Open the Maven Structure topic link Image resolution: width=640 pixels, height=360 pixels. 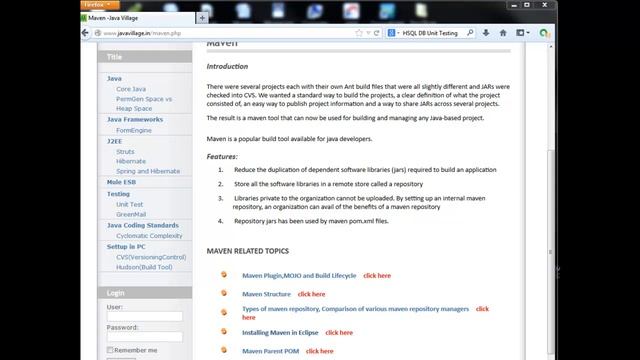(266, 294)
